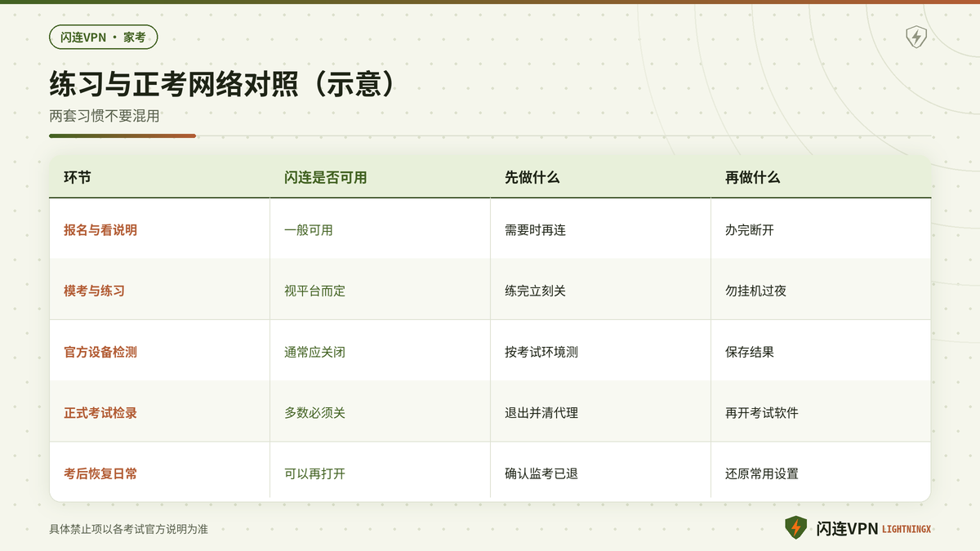Click the 再做什么 column header
Viewport: 980px width, 551px height.
coord(753,177)
